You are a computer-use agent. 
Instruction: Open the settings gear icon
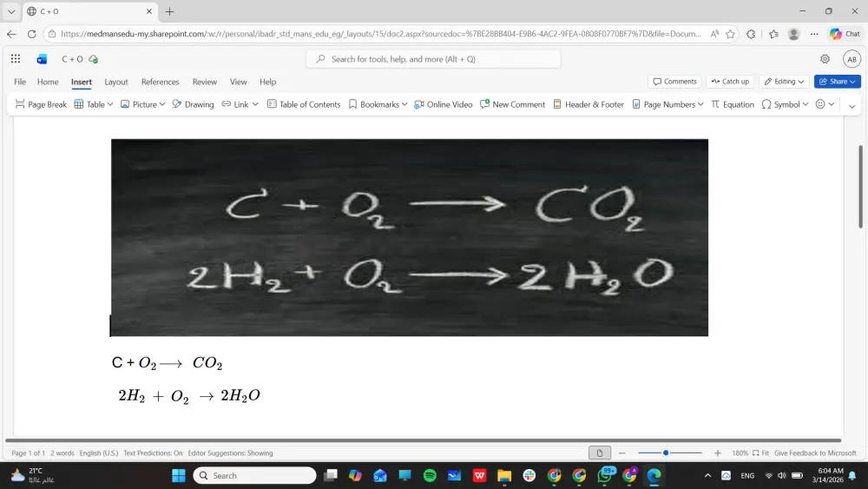pyautogui.click(x=825, y=59)
